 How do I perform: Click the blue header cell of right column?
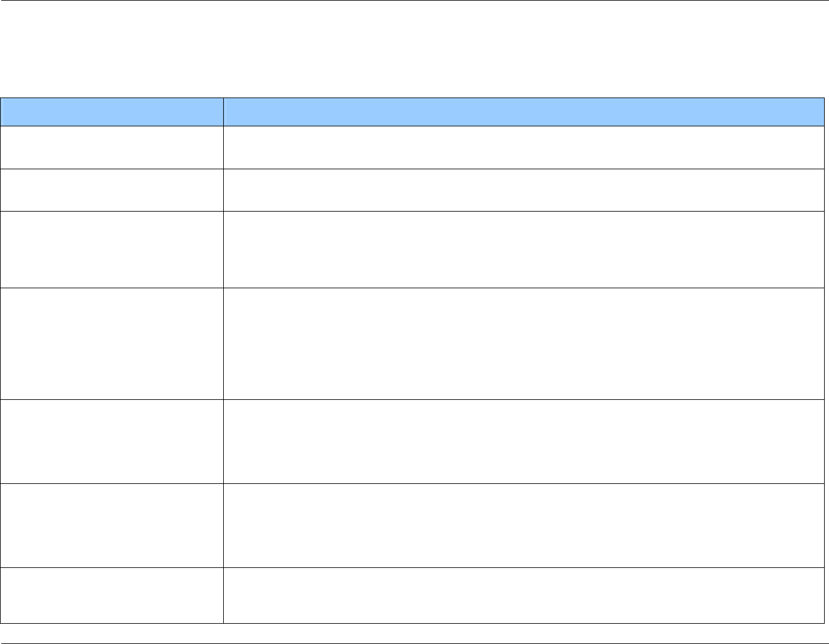point(523,112)
